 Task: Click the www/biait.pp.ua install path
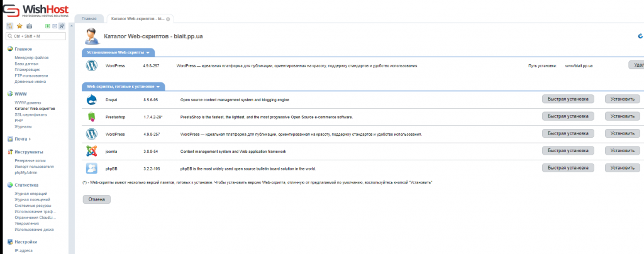tap(579, 65)
